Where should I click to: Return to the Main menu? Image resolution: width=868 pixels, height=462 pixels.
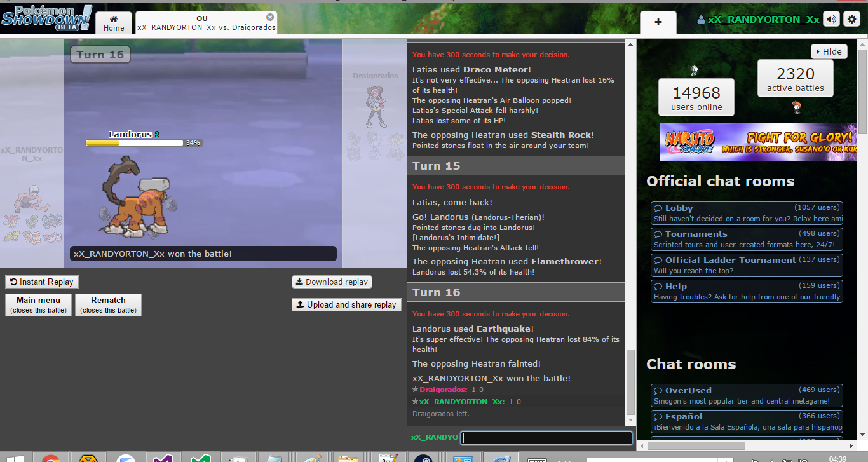(x=39, y=304)
